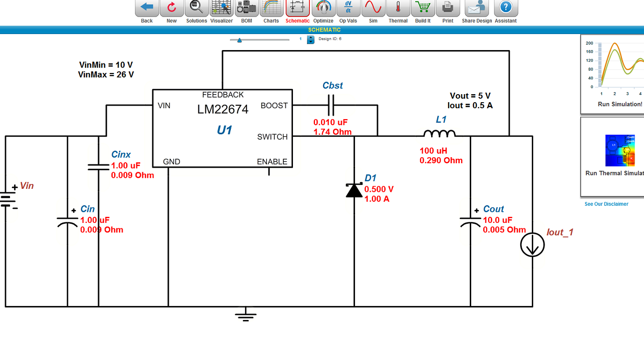
Task: Click the Build It shopping cart
Action: click(x=423, y=9)
